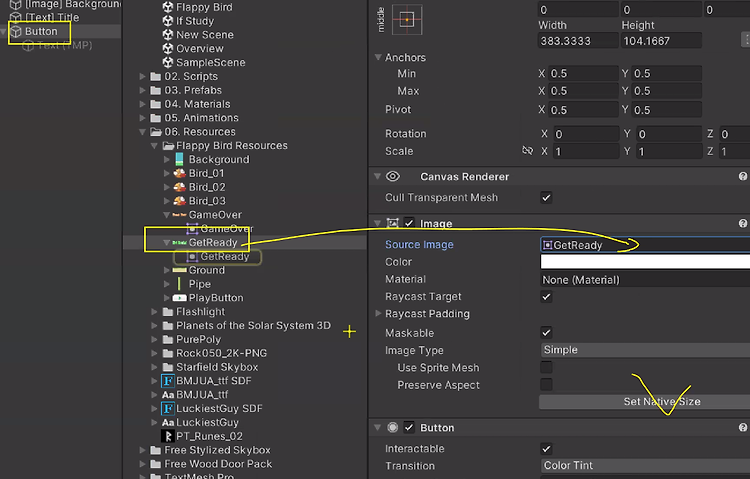Expand the Flashlight folder
The height and width of the screenshot is (479, 750).
click(x=154, y=312)
